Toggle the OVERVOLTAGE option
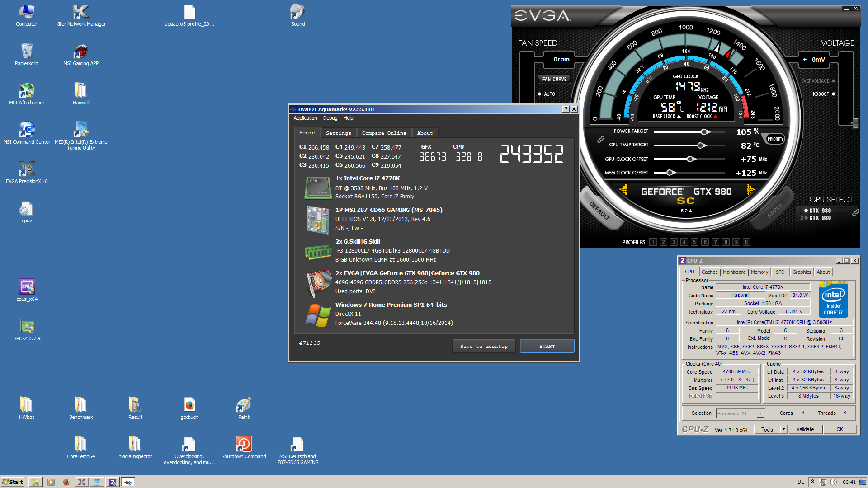This screenshot has width=868, height=488. click(x=818, y=81)
